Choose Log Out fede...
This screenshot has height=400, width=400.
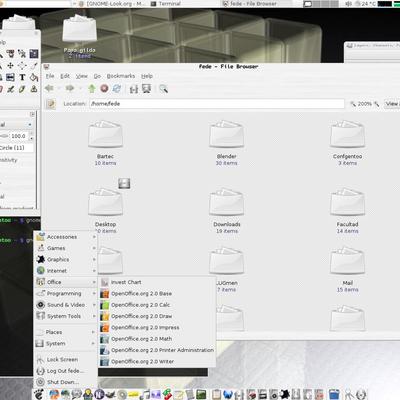tap(66, 371)
